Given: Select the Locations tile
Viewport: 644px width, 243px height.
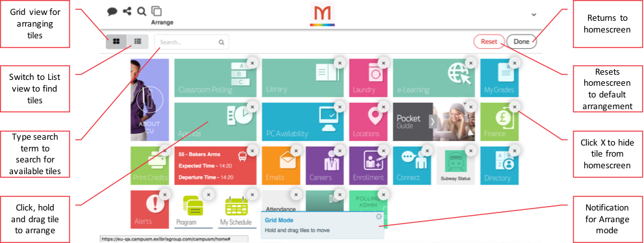Looking at the screenshot, I should click(368, 122).
